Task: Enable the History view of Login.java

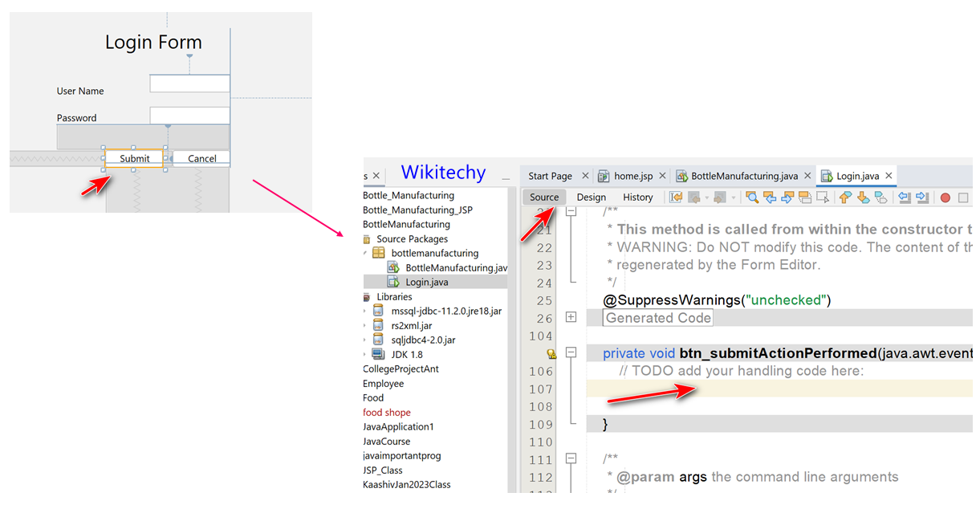Action: pyautogui.click(x=638, y=197)
